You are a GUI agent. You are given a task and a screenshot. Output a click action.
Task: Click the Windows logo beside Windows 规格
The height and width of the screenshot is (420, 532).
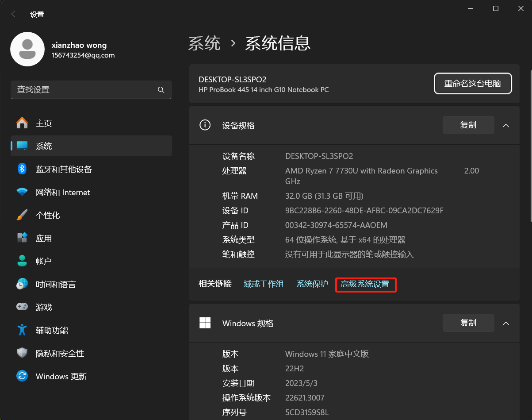205,323
